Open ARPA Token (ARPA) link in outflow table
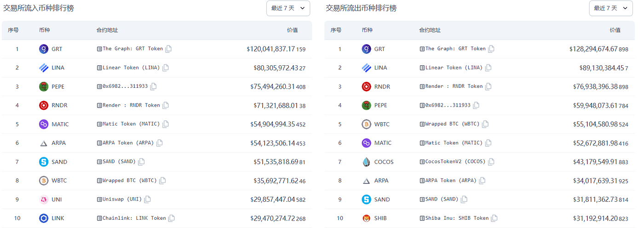Viewport: 644px width, 228px height. point(451,181)
